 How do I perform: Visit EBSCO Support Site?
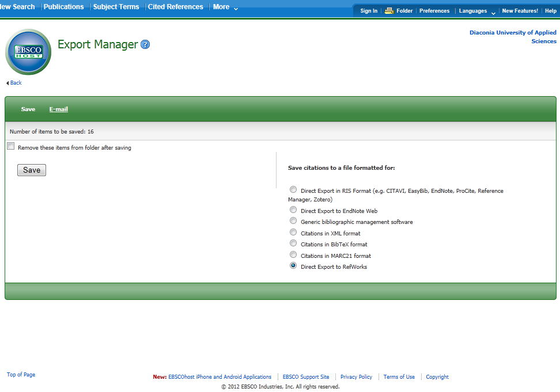pyautogui.click(x=306, y=376)
